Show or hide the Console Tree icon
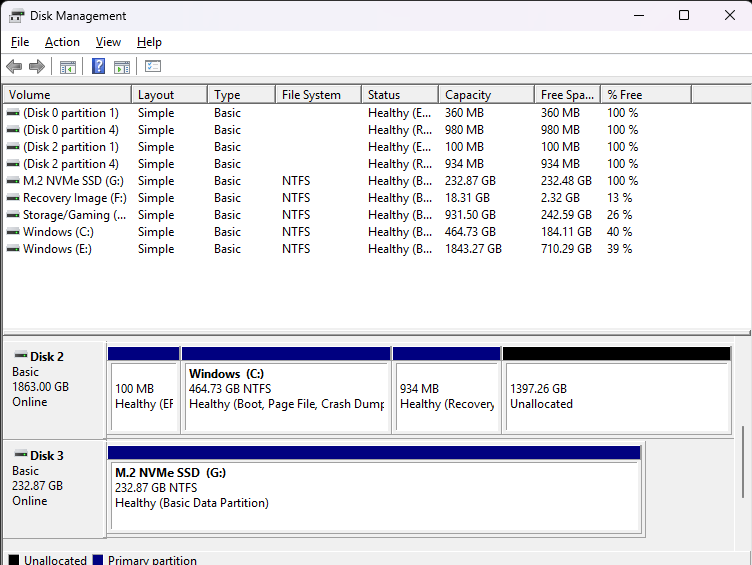 [68, 67]
